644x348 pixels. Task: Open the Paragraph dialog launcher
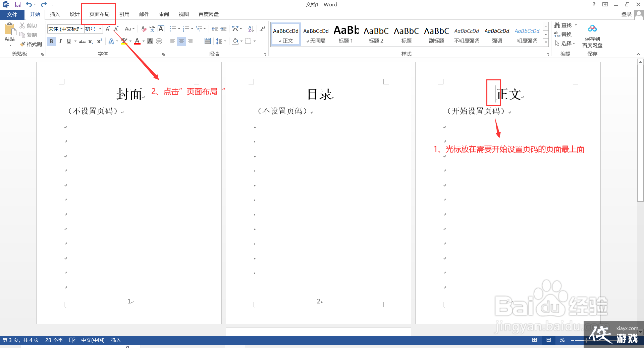265,54
